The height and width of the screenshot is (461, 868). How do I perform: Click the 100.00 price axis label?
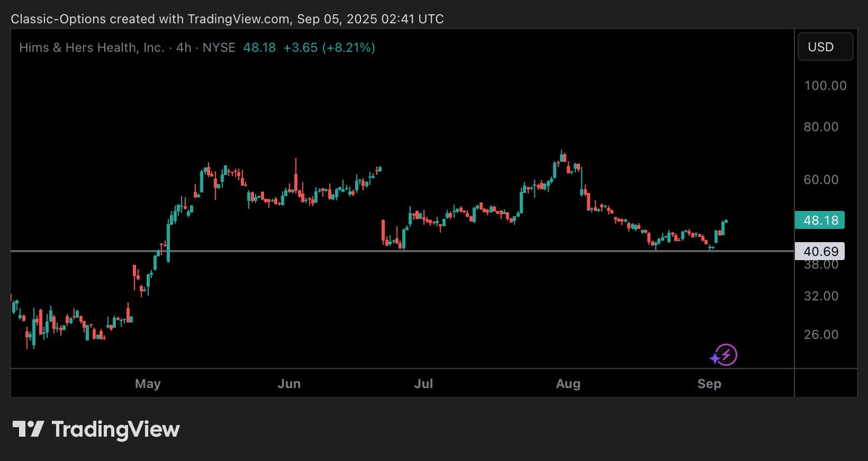pos(825,85)
